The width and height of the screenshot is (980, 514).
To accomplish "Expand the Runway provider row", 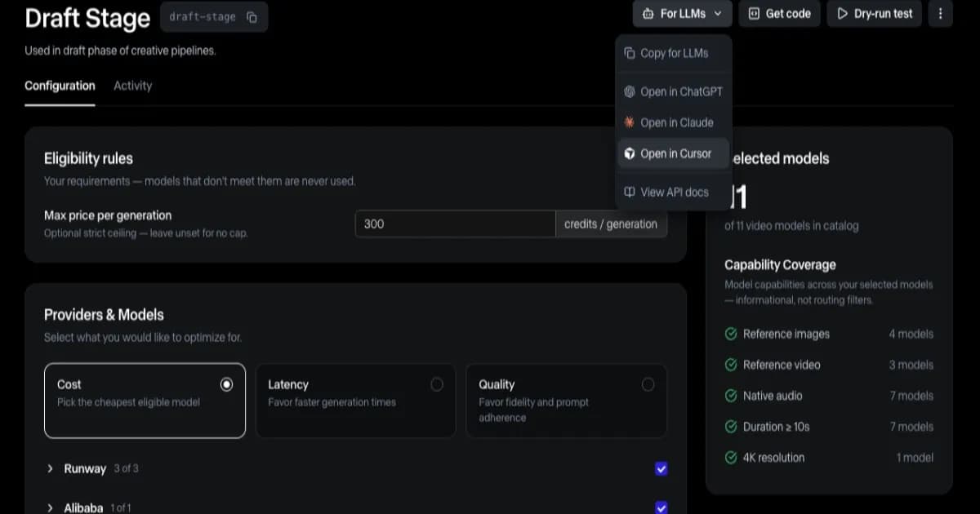I will point(50,468).
